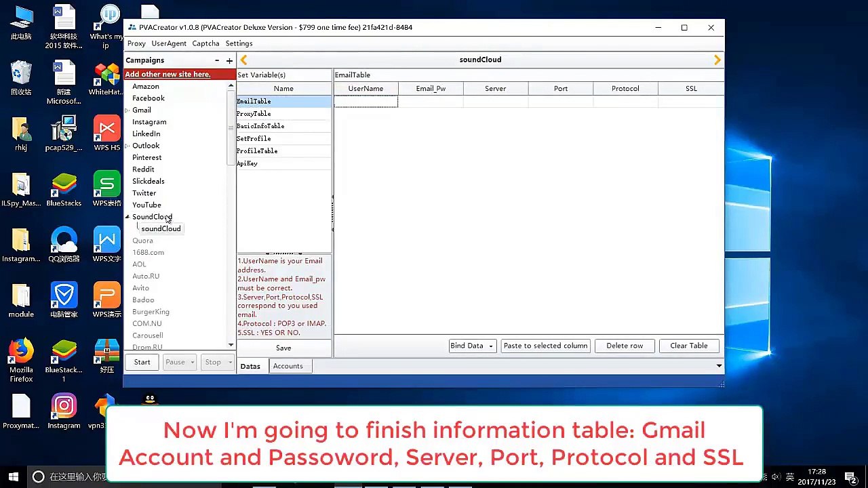Select the soundCloud child item
Viewport: 868px width, 488px height.
(x=161, y=229)
